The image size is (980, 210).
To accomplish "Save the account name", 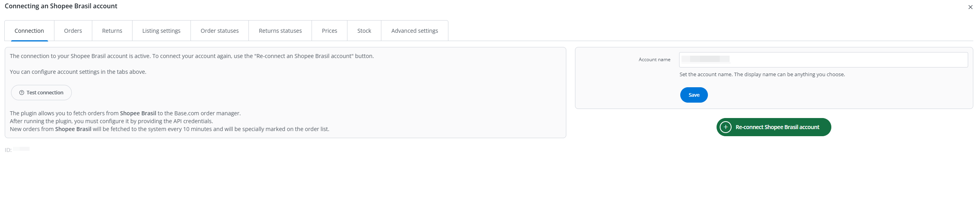I will pos(694,95).
